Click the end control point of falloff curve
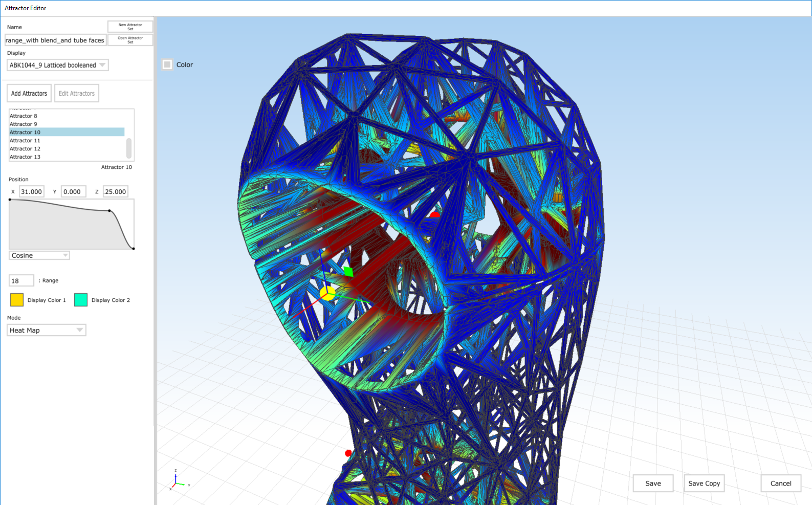Screen dimensions: 812x505 tap(134, 249)
